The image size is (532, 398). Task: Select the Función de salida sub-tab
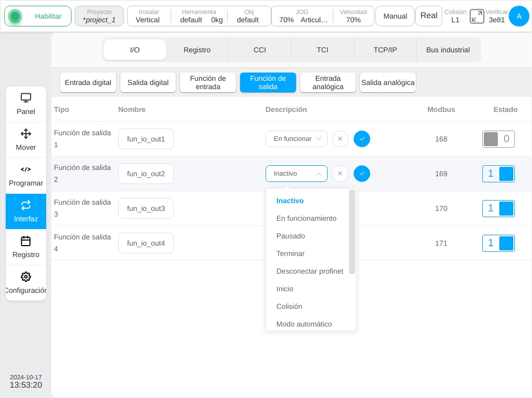click(x=268, y=82)
